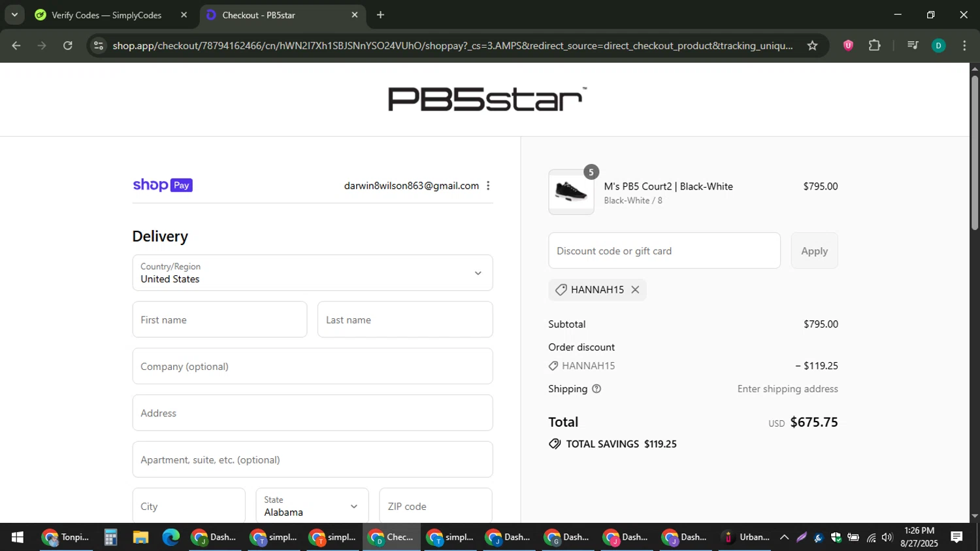Screen dimensions: 980x551
Task: Click the Apartment, suite, etc. field
Action: tap(312, 459)
